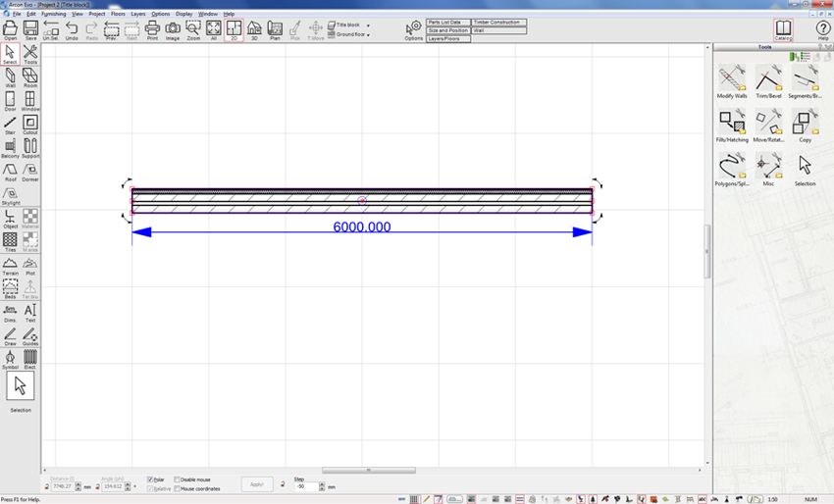Viewport: 834px width, 504px height.
Task: Click the Timber Construction button
Action: (x=498, y=23)
